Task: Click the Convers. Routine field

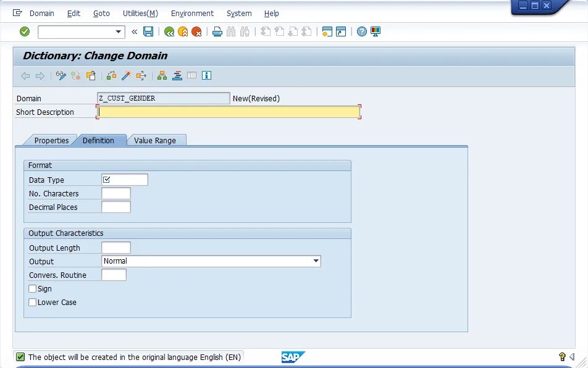Action: pos(114,275)
